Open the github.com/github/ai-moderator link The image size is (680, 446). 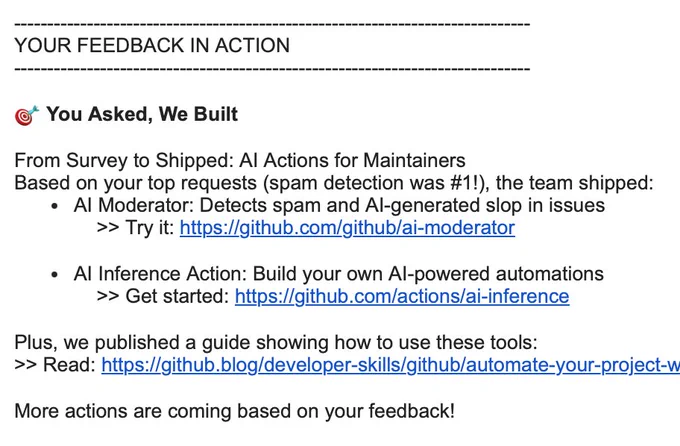(347, 228)
